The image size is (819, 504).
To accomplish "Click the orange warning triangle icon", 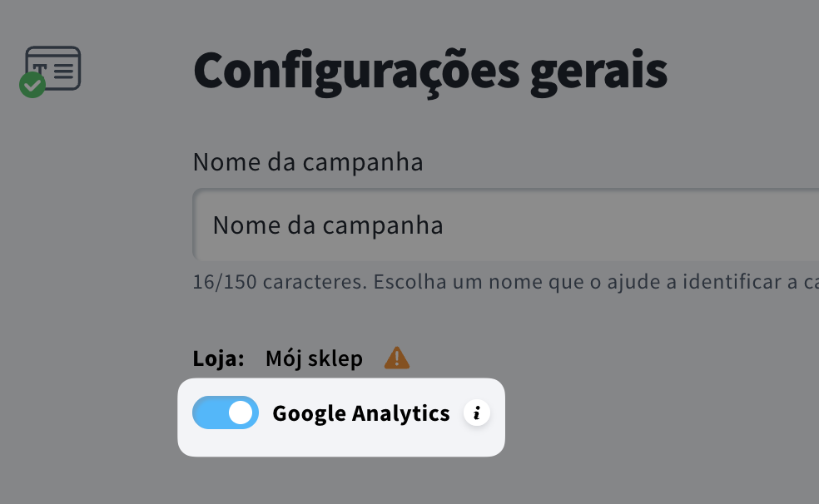I will [x=397, y=358].
